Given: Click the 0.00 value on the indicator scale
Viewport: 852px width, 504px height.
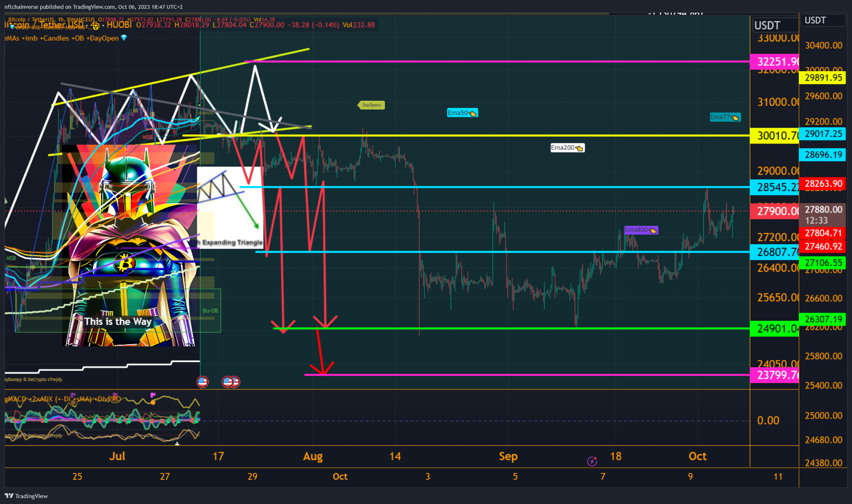Looking at the screenshot, I should (x=768, y=420).
